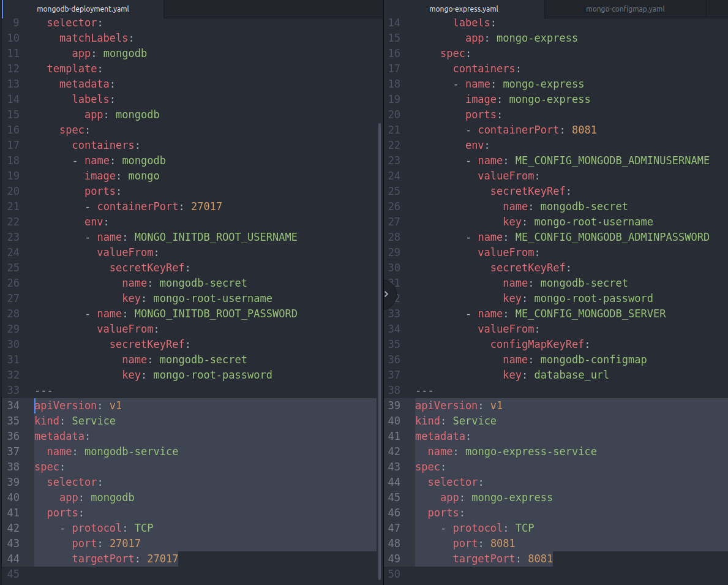The height and width of the screenshot is (585, 728).
Task: Click 'template:' in mongodb-deployment.yaml
Action: (75, 69)
